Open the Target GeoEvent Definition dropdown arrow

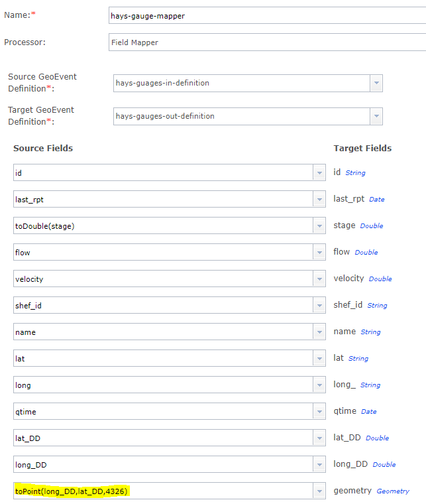point(376,116)
